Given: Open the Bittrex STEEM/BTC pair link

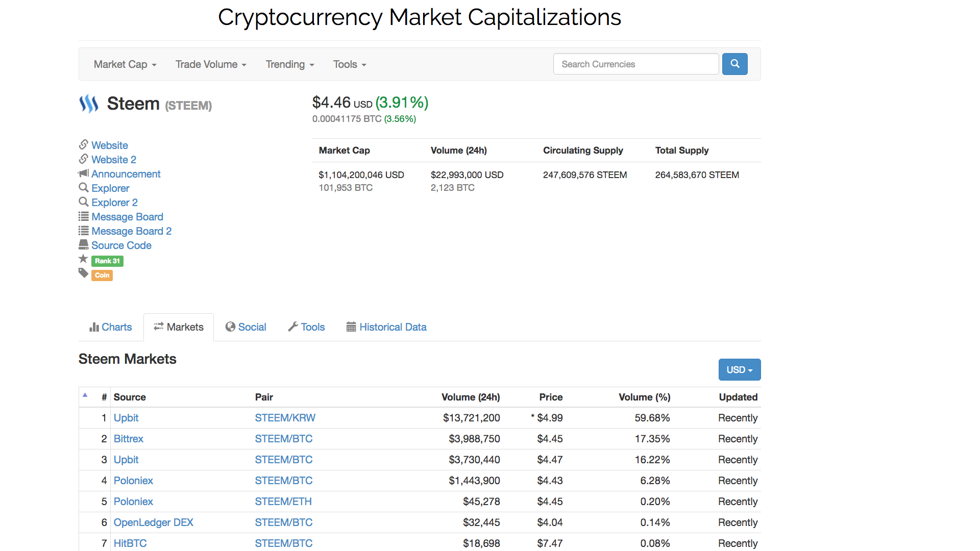Looking at the screenshot, I should pyautogui.click(x=284, y=439).
